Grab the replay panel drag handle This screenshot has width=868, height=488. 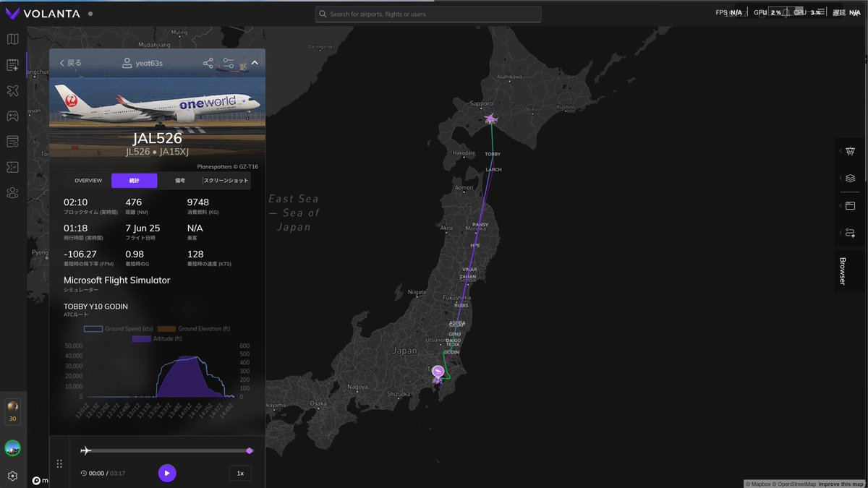click(59, 463)
